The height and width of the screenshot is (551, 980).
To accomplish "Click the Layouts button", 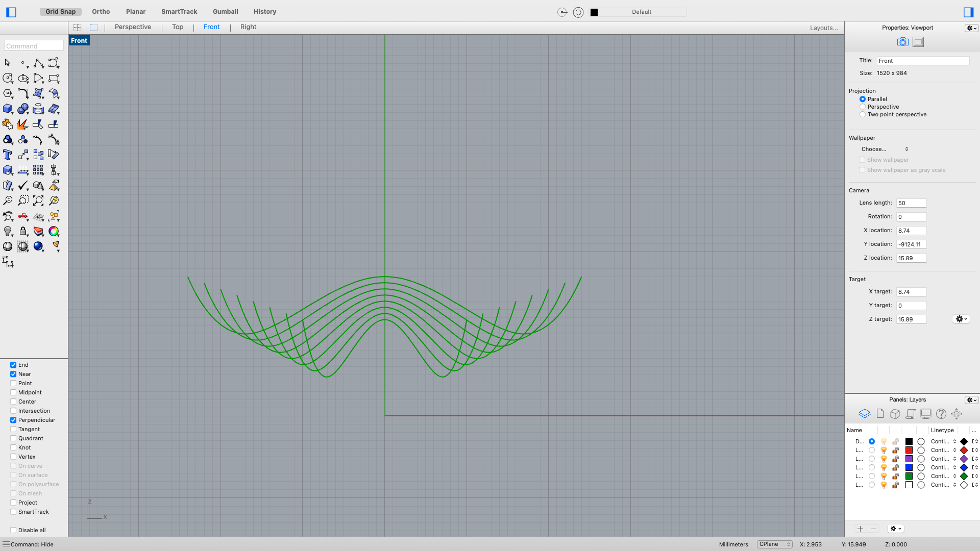I will (823, 28).
